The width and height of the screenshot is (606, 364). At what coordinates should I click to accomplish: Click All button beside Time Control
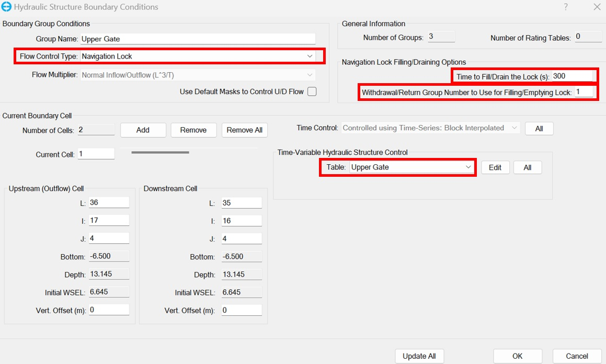pyautogui.click(x=539, y=129)
